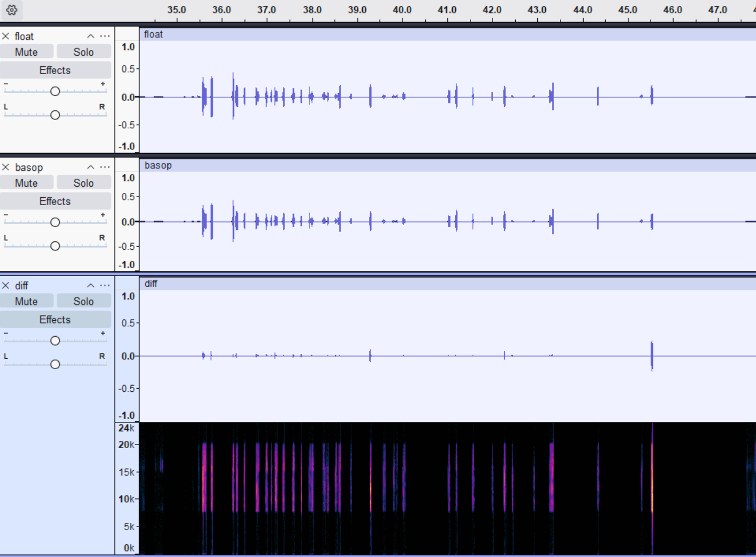Close the basop track

6,167
